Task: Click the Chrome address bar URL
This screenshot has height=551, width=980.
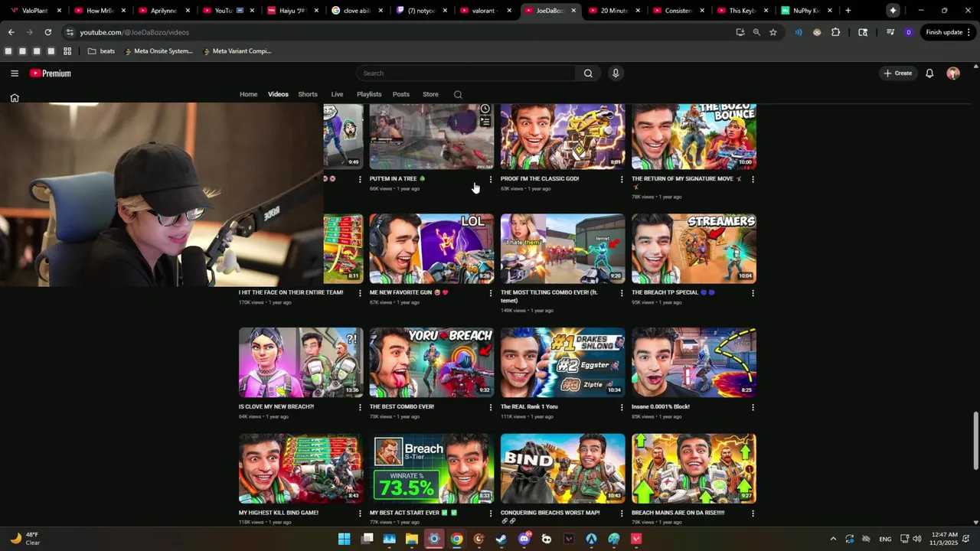Action: tap(135, 32)
